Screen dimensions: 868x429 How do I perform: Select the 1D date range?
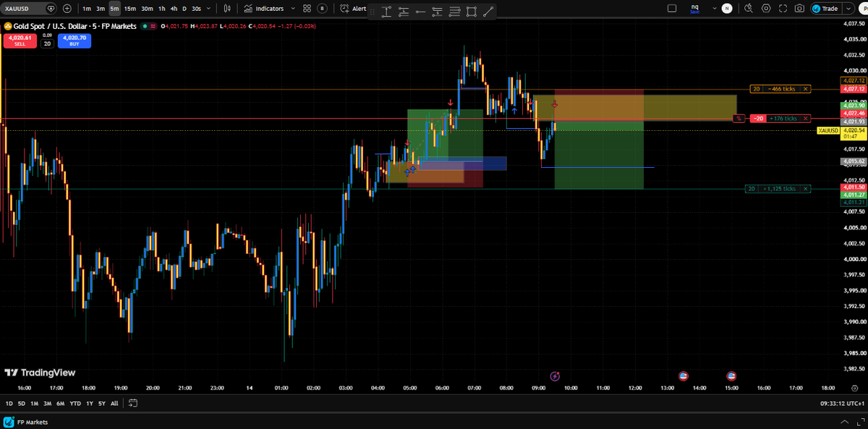9,403
